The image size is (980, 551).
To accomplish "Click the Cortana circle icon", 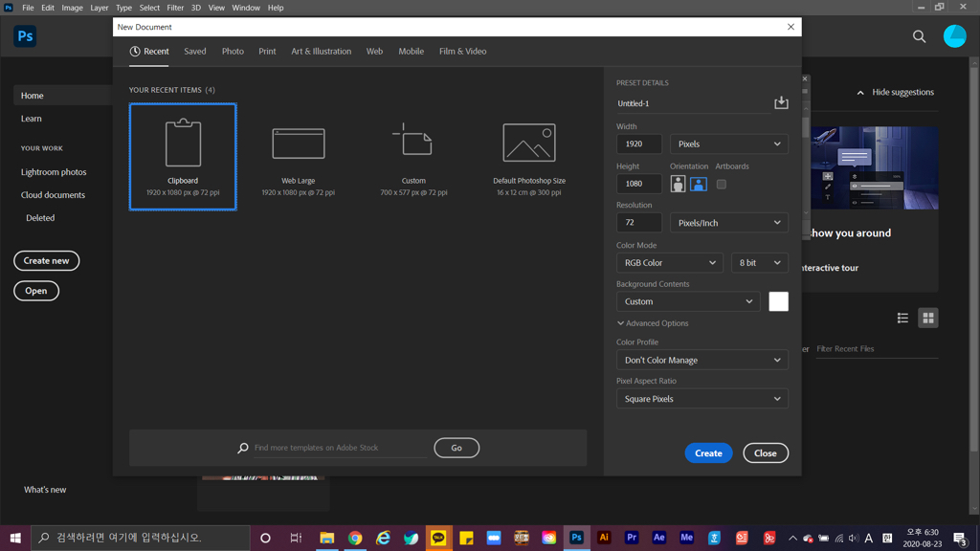I will click(x=265, y=538).
